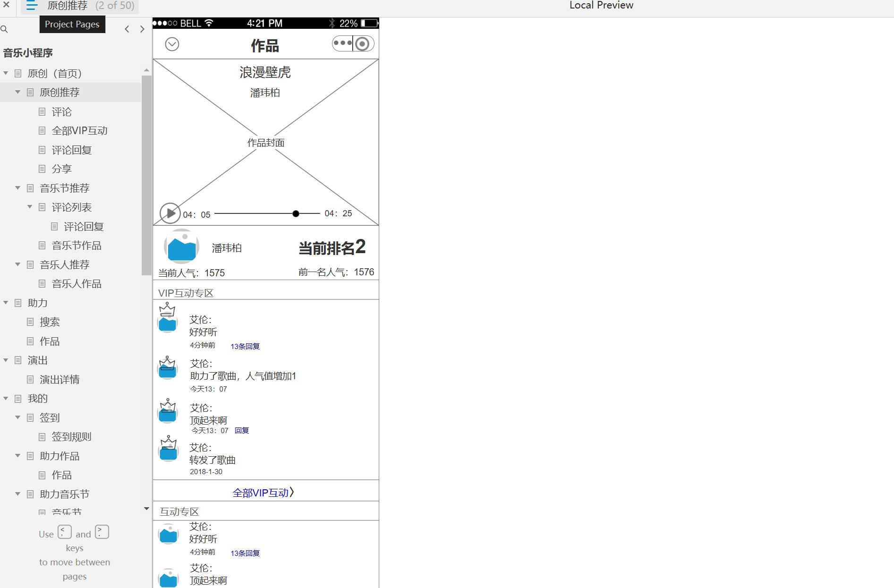Screen dimensions: 894x588
Task: Click the playback progress slider knob
Action: coord(296,213)
